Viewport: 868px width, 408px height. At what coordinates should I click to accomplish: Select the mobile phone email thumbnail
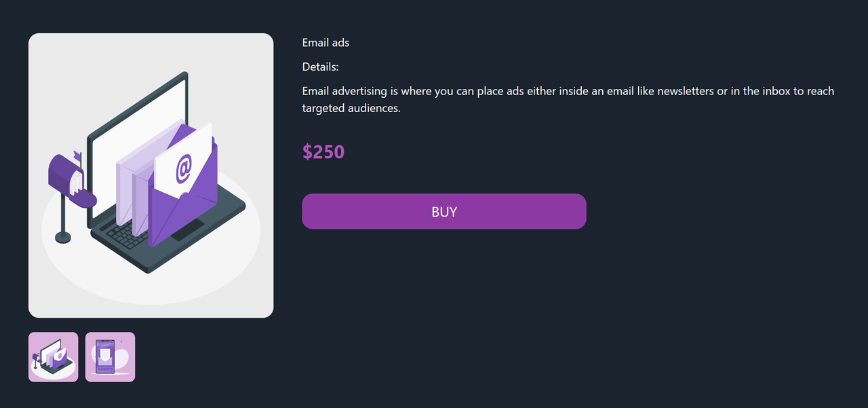(x=110, y=357)
